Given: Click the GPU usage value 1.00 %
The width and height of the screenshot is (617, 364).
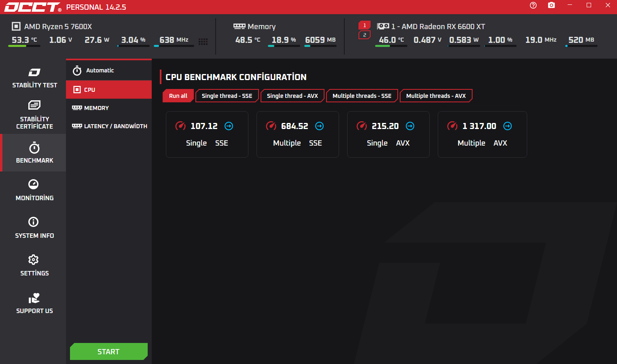Looking at the screenshot, I should 500,40.
